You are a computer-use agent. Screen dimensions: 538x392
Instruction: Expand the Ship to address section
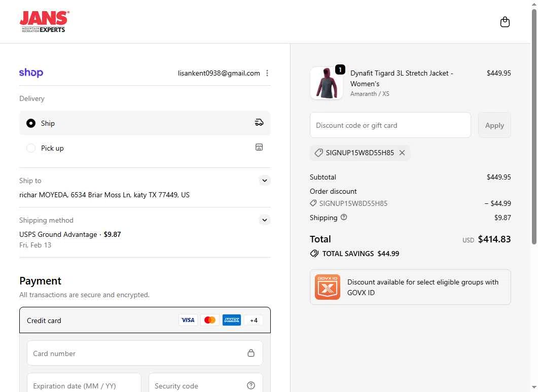point(265,181)
